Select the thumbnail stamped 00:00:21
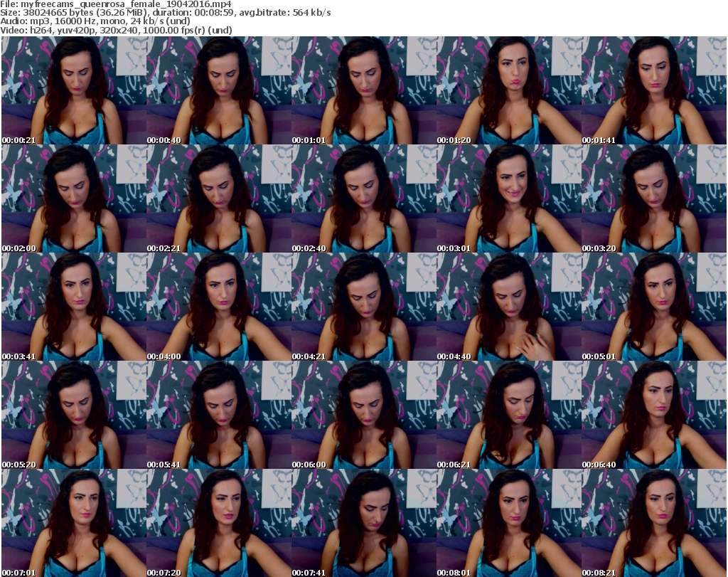Image resolution: width=728 pixels, height=577 pixels. coord(74,90)
